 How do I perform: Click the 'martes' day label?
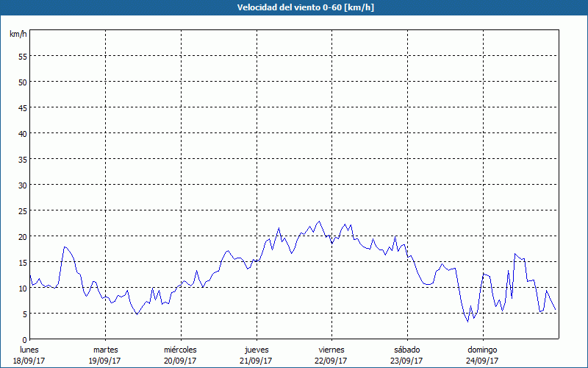tap(105, 350)
